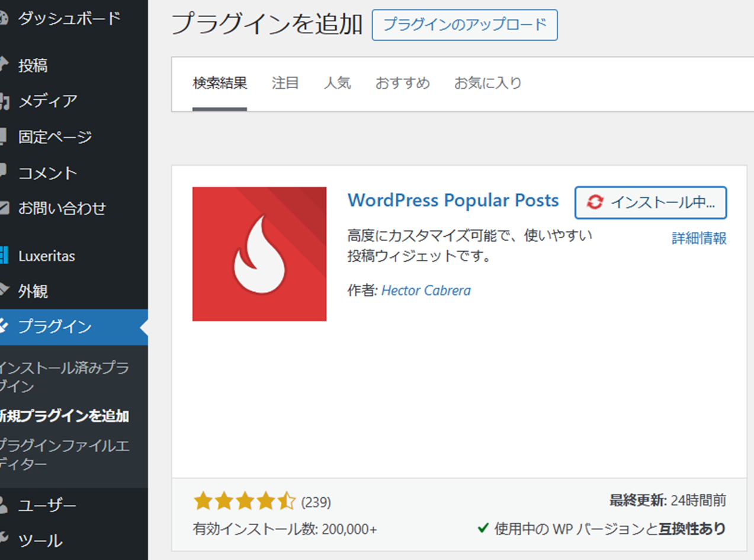Visit author Hector Cabrera's profile link
The height and width of the screenshot is (560, 754).
[x=426, y=290]
